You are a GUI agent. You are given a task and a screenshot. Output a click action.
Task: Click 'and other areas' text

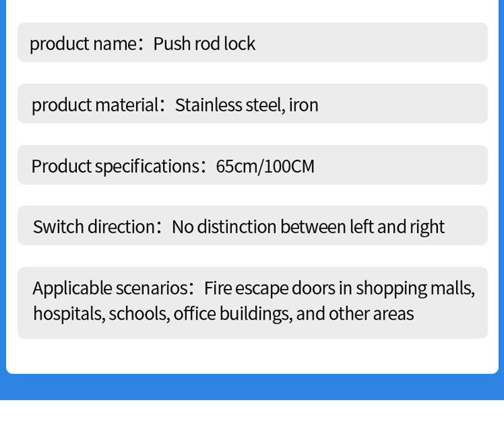pos(355,314)
